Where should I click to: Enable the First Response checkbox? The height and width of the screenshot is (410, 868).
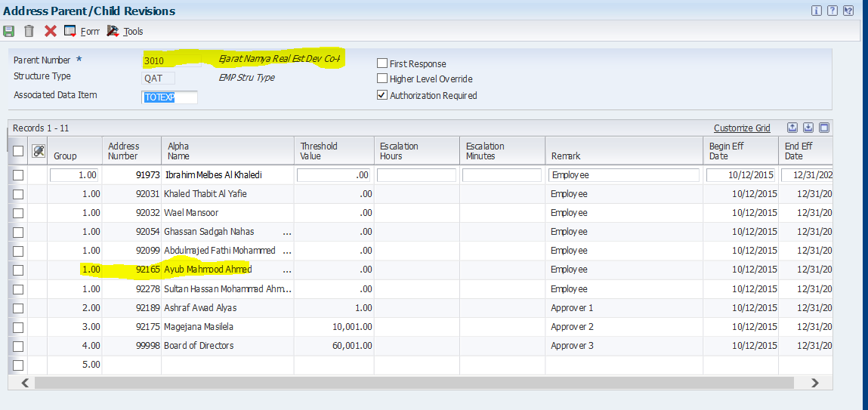click(x=382, y=63)
